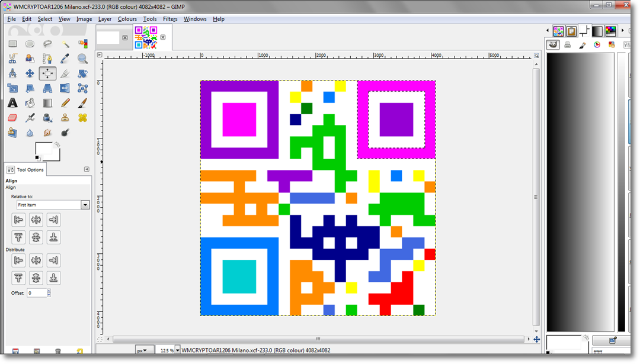Select the Scissors Select tool
Image resolution: width=640 pixels, height=364 pixels.
[x=12, y=59]
